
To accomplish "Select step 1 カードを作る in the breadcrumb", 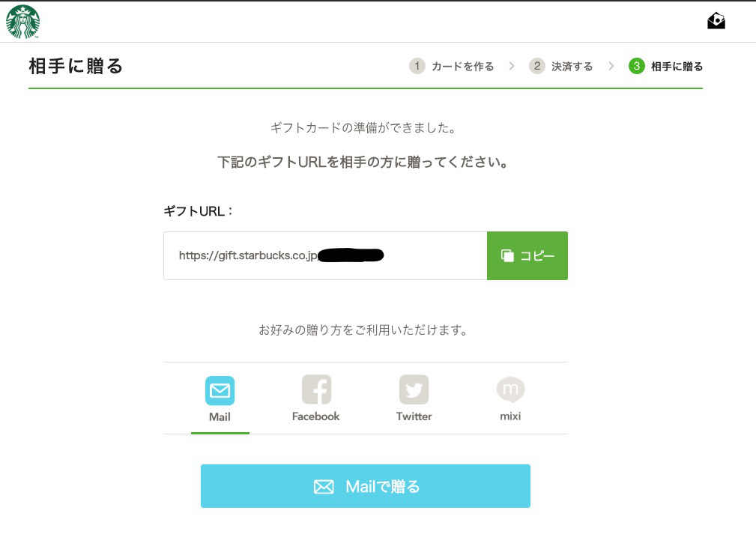I will (451, 66).
